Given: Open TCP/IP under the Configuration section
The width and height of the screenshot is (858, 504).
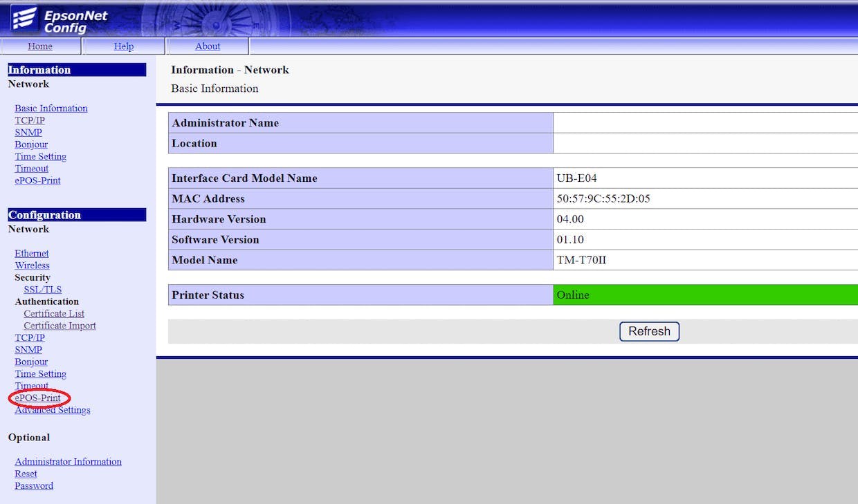Looking at the screenshot, I should click(x=30, y=338).
